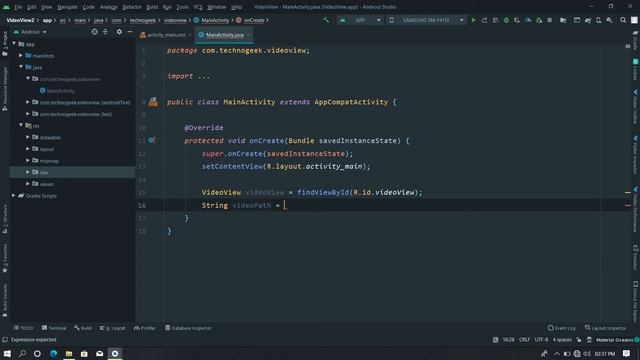Switch to the activity_main.xml tab

[165, 35]
